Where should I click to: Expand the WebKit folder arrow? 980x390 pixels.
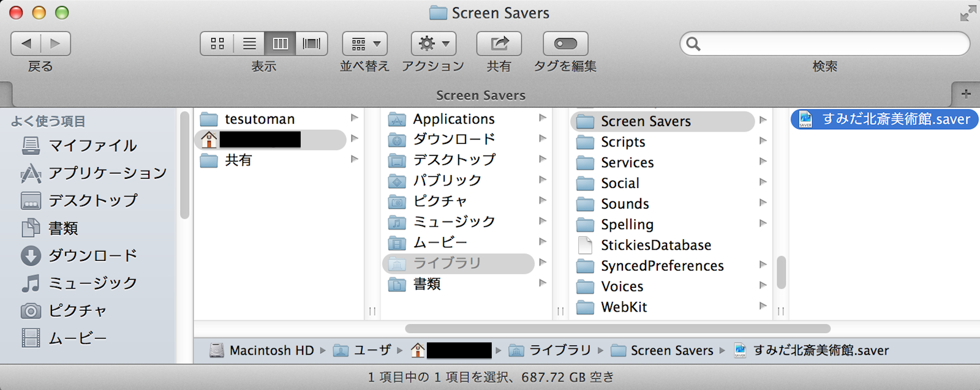pyautogui.click(x=763, y=306)
